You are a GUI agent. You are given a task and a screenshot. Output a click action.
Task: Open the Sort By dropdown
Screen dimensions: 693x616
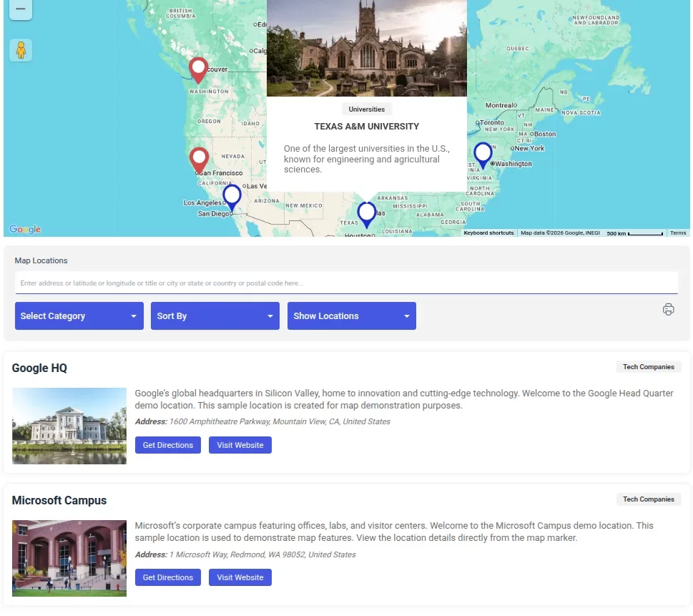tap(215, 316)
